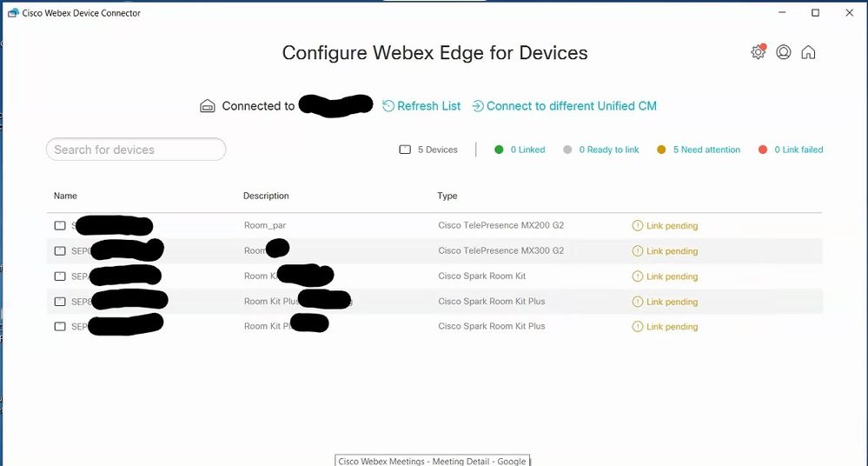Viewport: 868px width, 466px height.
Task: Click the Type column header
Action: pos(447,196)
